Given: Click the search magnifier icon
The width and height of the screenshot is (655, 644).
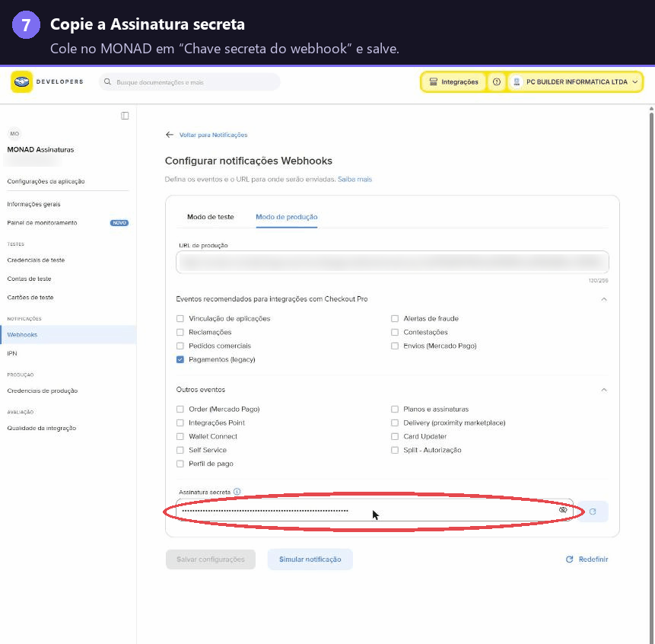Looking at the screenshot, I should click(107, 82).
